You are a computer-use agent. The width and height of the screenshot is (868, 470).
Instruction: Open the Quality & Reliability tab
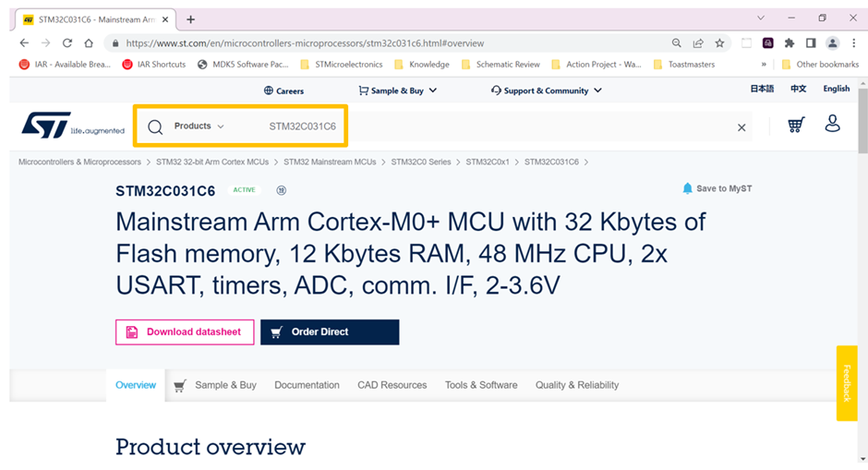tap(577, 385)
